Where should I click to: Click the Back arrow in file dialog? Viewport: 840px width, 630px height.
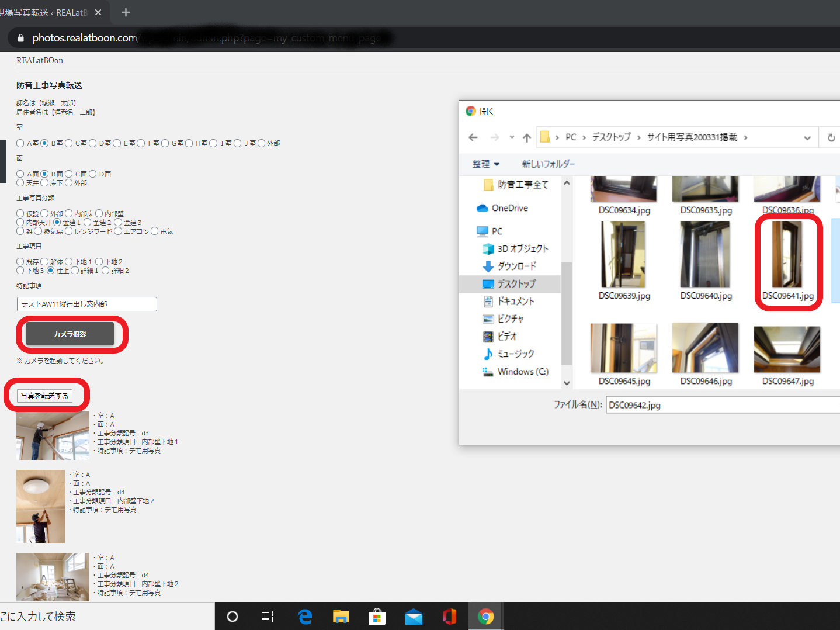click(x=473, y=137)
